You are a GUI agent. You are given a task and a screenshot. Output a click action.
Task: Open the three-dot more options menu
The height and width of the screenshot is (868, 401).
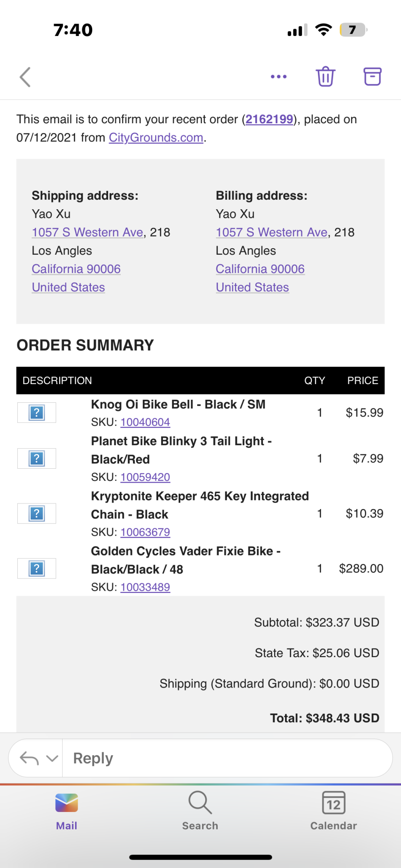click(278, 77)
